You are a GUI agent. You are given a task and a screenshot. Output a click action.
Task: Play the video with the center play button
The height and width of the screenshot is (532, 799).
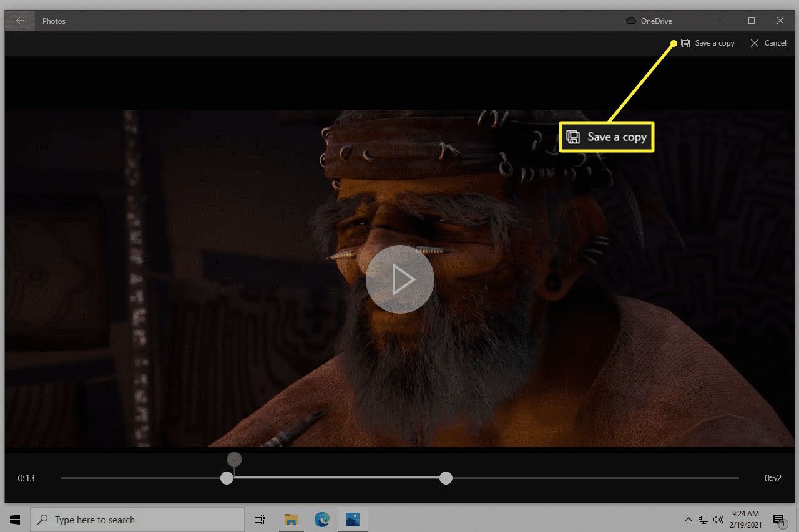[399, 280]
